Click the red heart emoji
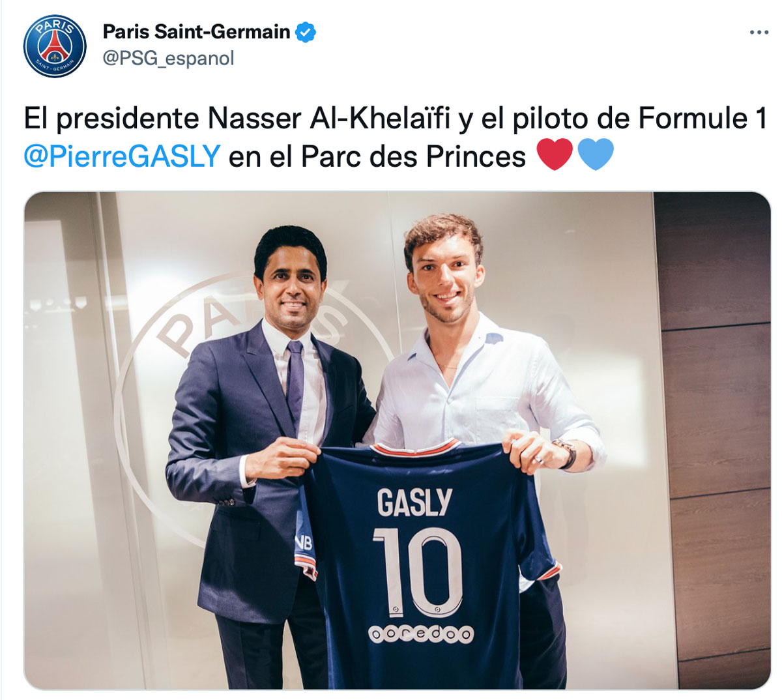 [x=554, y=156]
